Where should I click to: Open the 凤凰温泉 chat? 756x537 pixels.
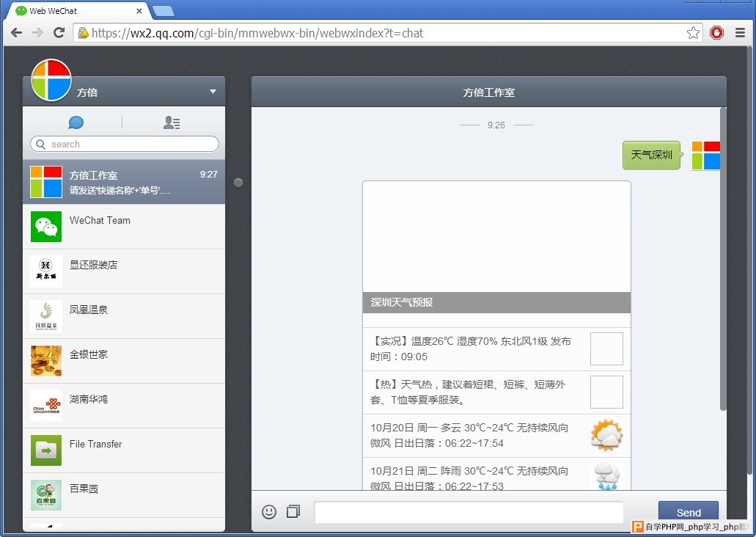click(x=124, y=316)
